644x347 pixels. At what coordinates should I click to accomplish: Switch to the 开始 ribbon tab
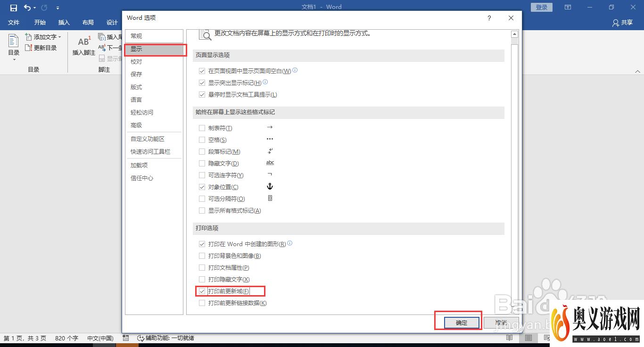pyautogui.click(x=40, y=22)
